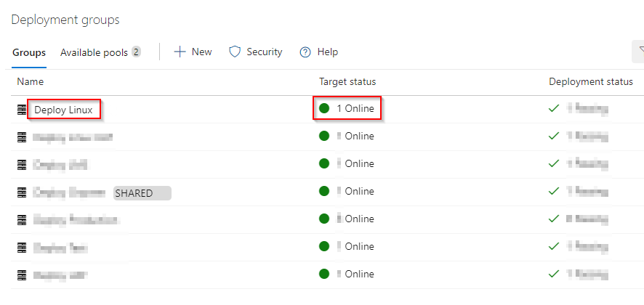This screenshot has width=644, height=305.
Task: Open the Available pools tab
Action: (x=94, y=52)
